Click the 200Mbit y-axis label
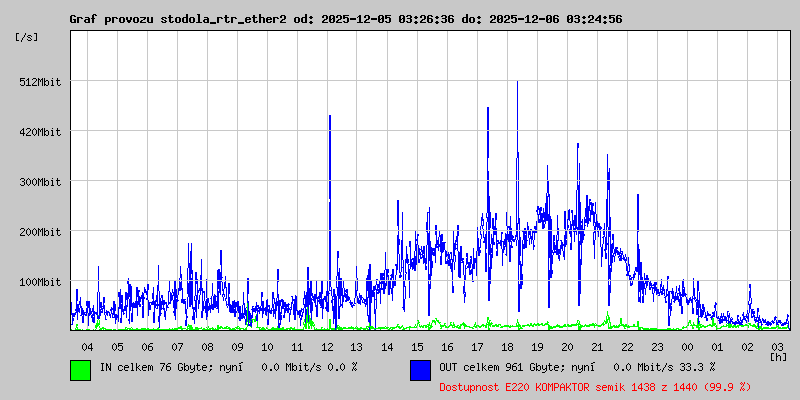The height and width of the screenshot is (400, 800). tap(40, 232)
